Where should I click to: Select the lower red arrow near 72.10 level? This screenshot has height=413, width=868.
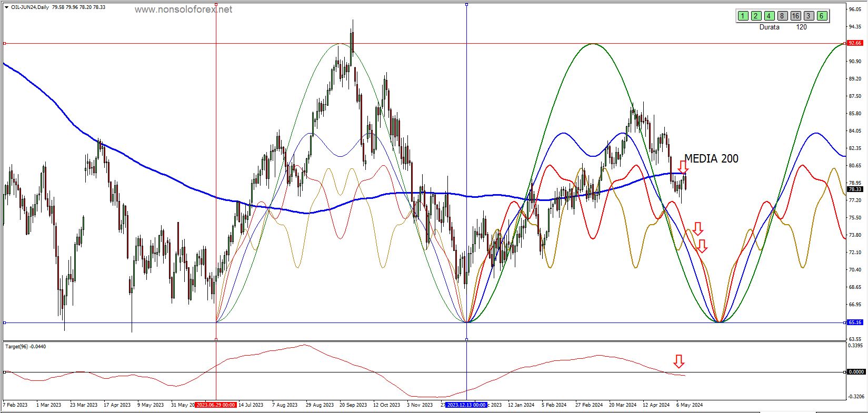[702, 246]
